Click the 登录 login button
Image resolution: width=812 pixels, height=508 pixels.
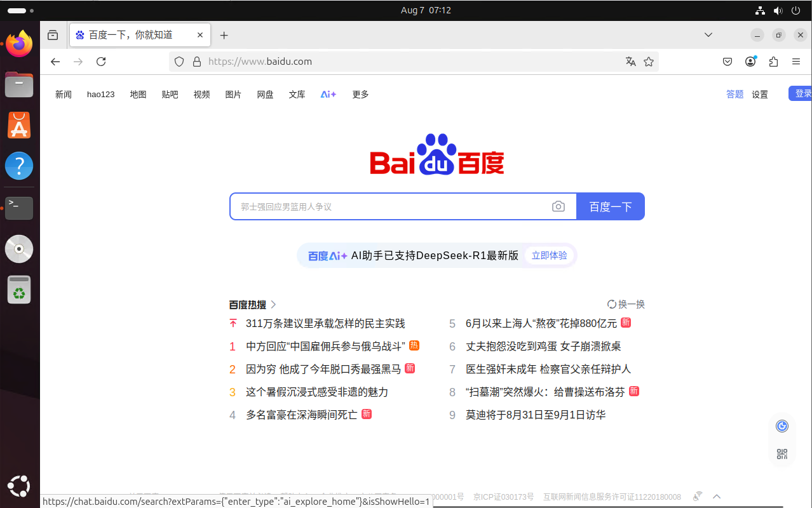click(x=801, y=93)
